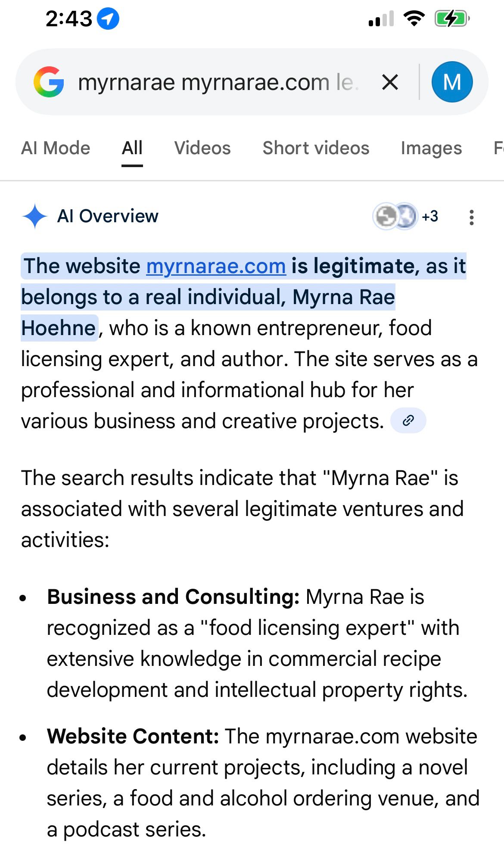504x861 pixels.
Task: Tap the Wi-Fi status icon
Action: (414, 19)
